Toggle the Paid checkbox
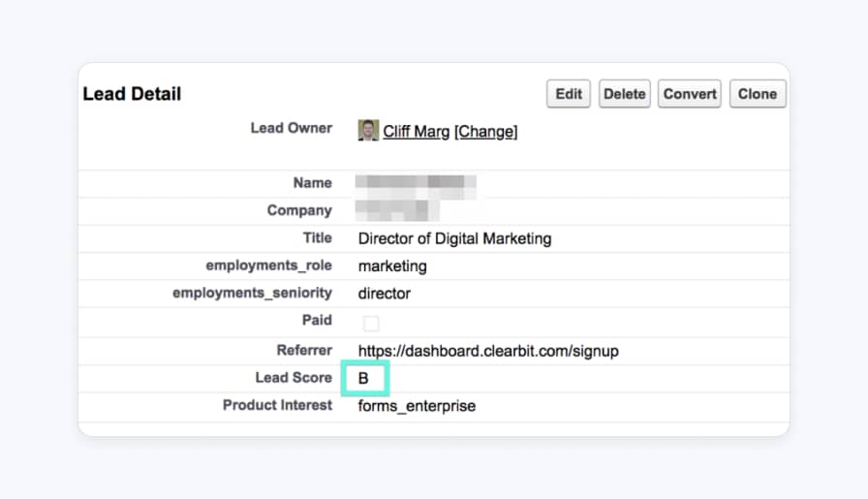 click(371, 323)
